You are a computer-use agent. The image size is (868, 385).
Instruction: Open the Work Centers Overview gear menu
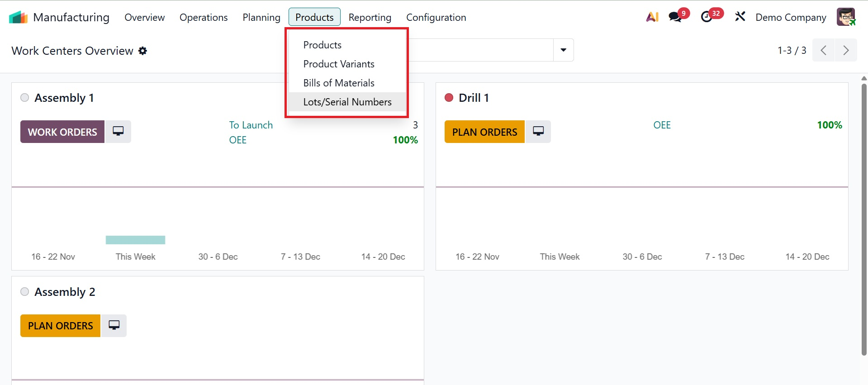pyautogui.click(x=143, y=51)
